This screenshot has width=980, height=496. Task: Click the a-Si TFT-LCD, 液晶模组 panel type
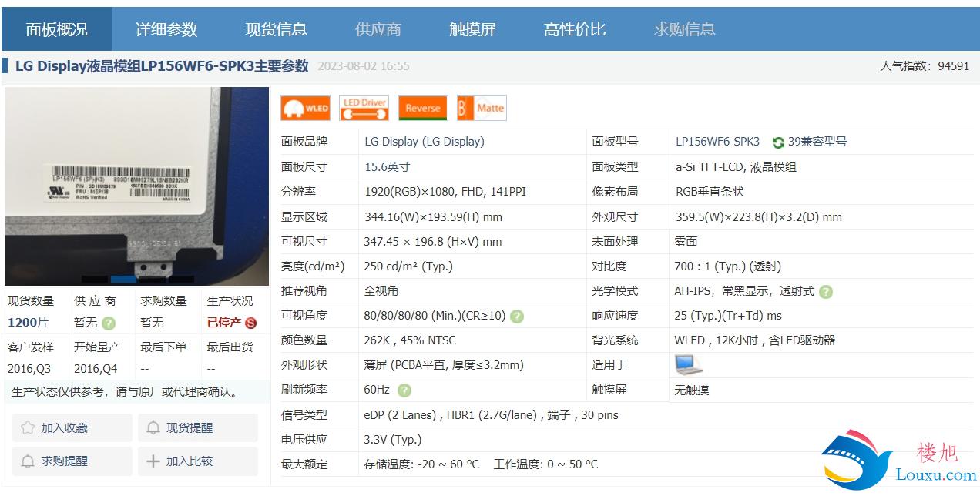click(736, 166)
